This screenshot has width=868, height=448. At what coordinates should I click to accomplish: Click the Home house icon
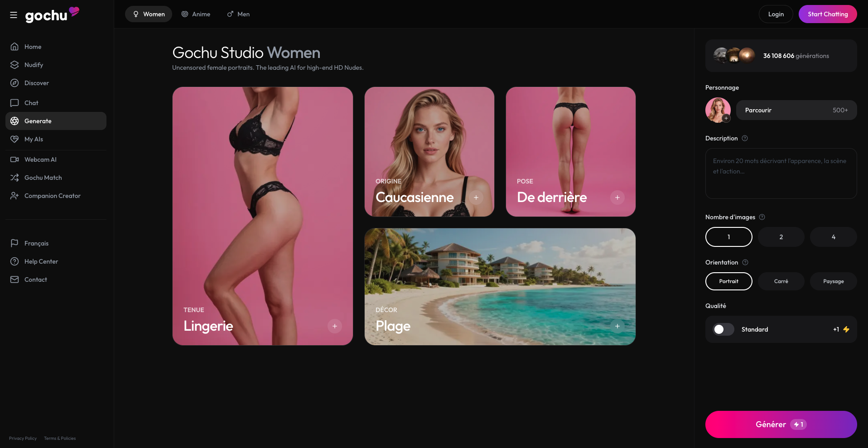click(x=14, y=47)
